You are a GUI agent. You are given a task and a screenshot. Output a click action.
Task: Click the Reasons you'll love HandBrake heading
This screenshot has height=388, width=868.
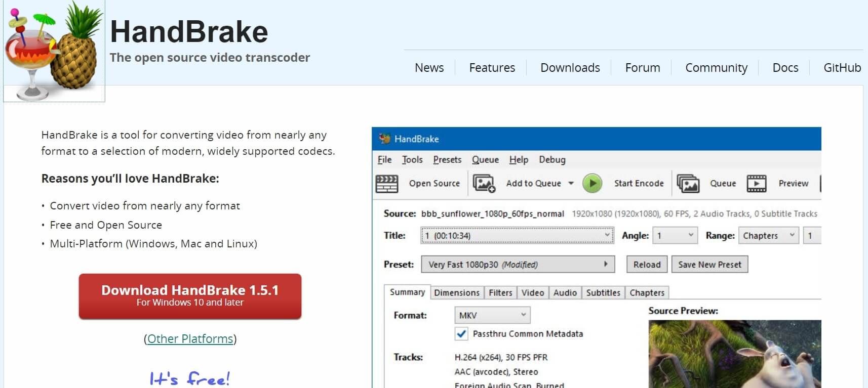click(x=130, y=179)
